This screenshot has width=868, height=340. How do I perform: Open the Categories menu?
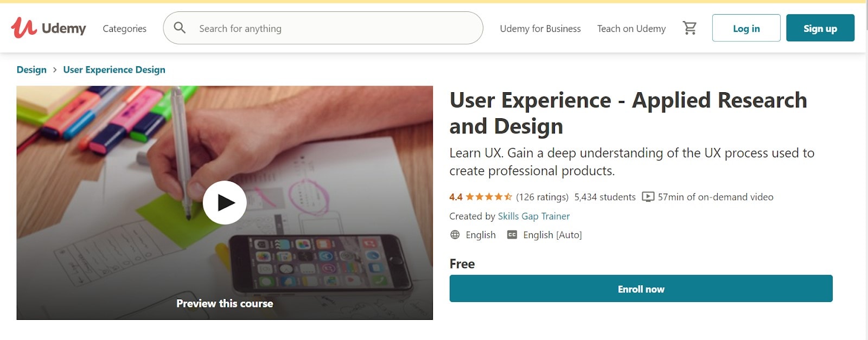pos(124,29)
